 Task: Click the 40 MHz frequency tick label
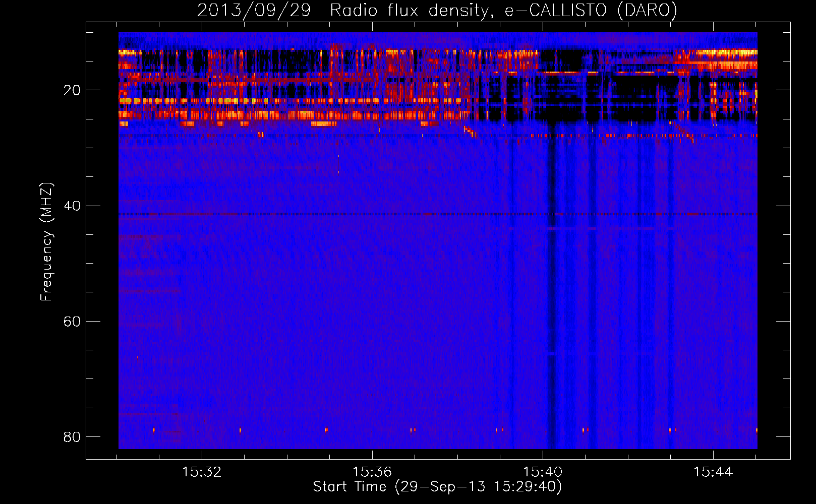(72, 206)
